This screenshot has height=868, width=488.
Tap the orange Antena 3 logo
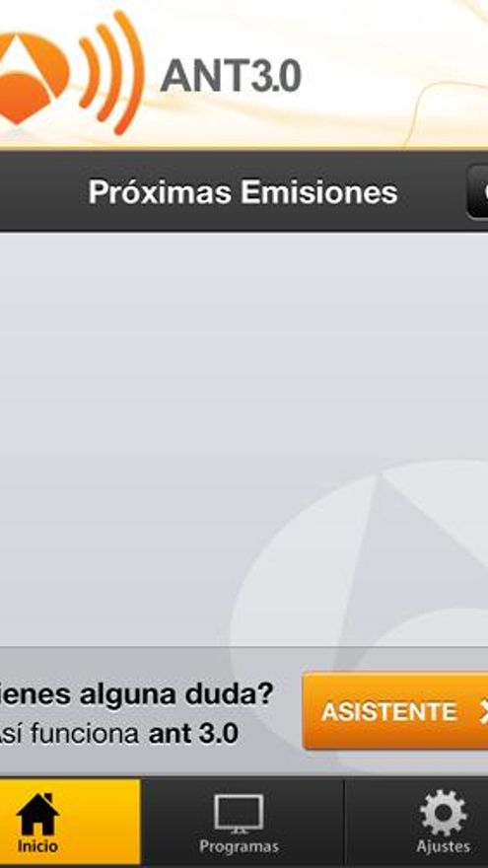point(34,76)
